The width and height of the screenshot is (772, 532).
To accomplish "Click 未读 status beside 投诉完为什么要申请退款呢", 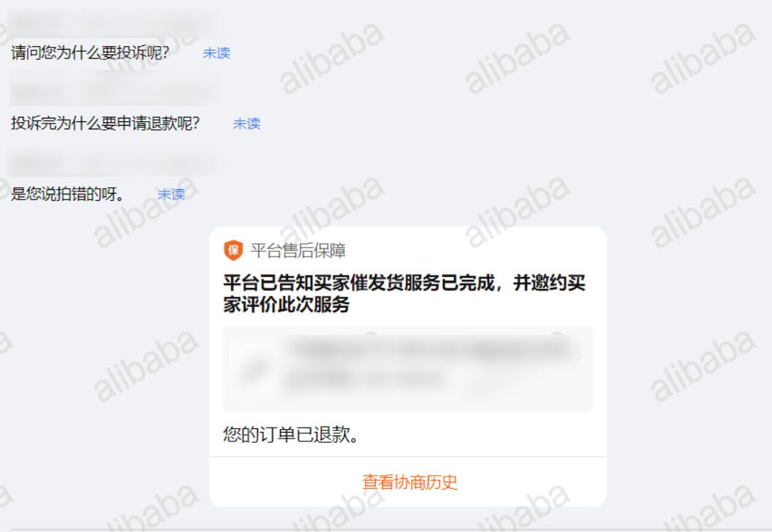I will (x=246, y=123).
